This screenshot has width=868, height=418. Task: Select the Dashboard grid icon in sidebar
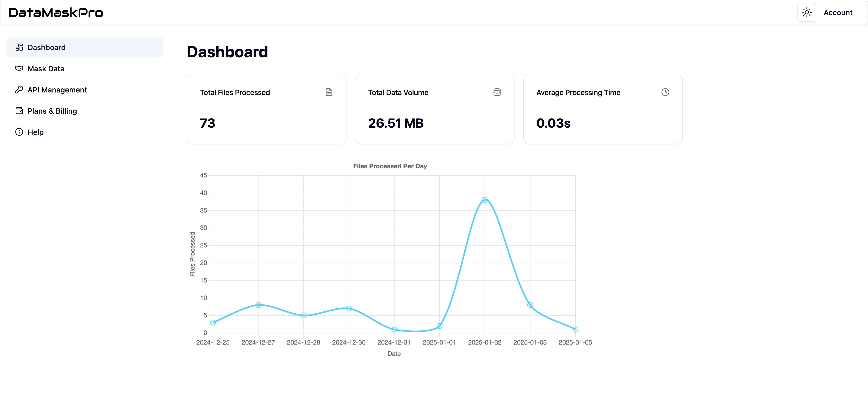tap(19, 47)
